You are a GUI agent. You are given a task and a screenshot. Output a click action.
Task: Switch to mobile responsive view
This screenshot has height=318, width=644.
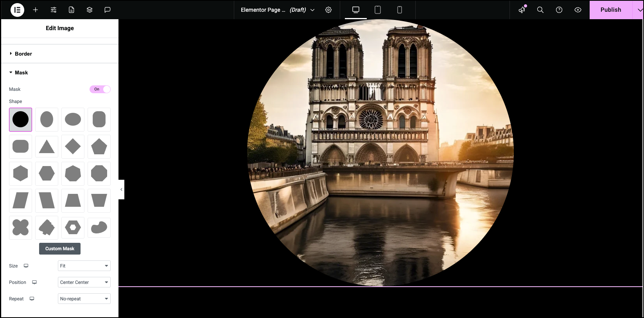coord(400,10)
